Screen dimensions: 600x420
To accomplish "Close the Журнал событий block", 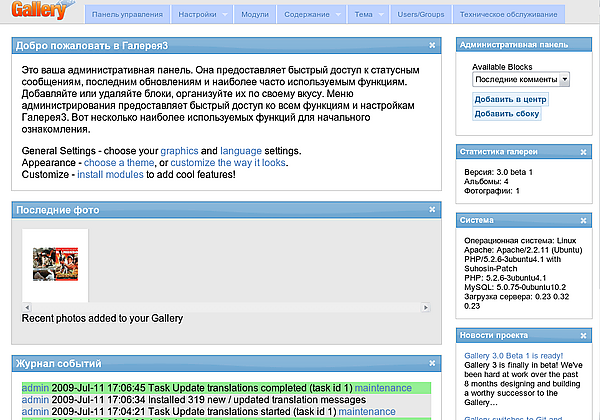I will [x=432, y=363].
